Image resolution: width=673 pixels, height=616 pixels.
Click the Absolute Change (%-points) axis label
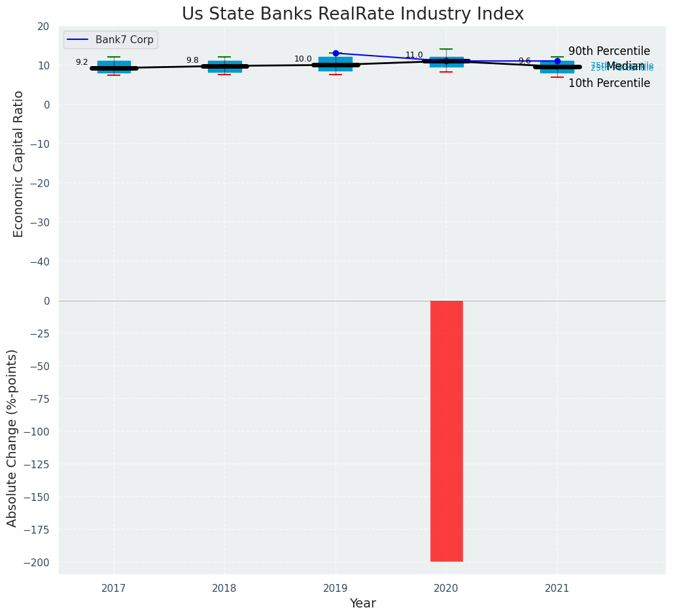coord(12,437)
